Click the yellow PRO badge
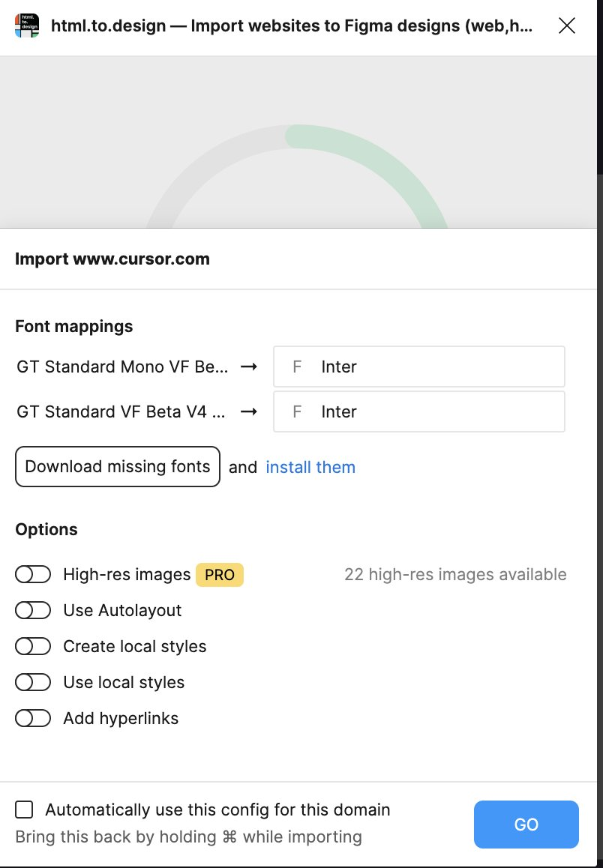603x868 pixels. pos(220,575)
